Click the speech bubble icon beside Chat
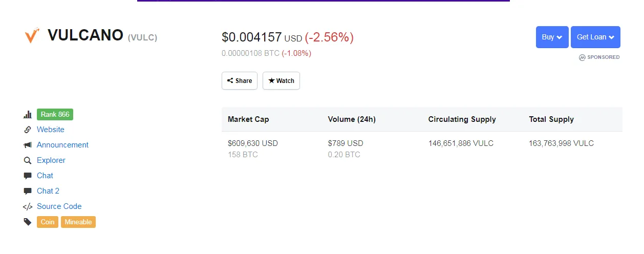 point(28,176)
